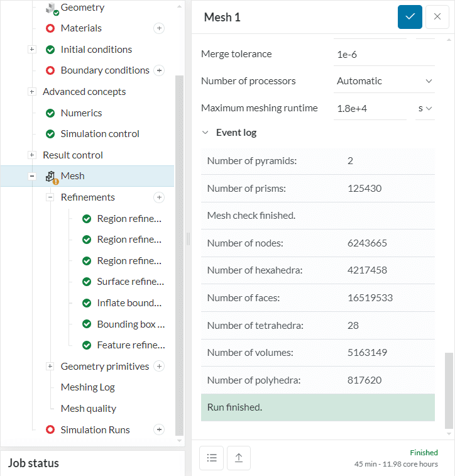Screen dimensions: 455x476
Task: Add a geometry primitive with plus icon
Action: click(159, 367)
